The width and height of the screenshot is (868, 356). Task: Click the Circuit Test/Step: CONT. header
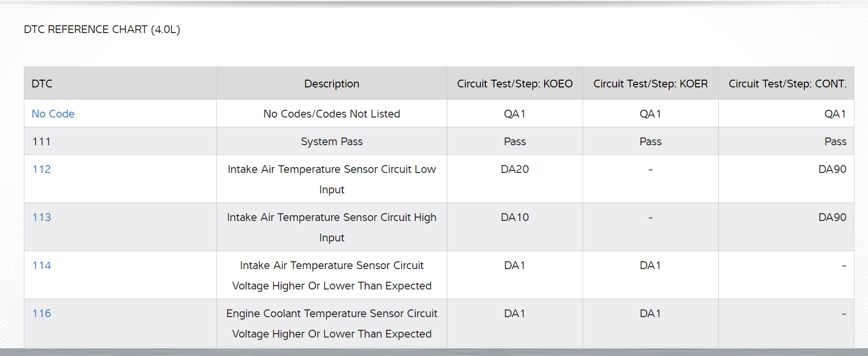(x=787, y=84)
